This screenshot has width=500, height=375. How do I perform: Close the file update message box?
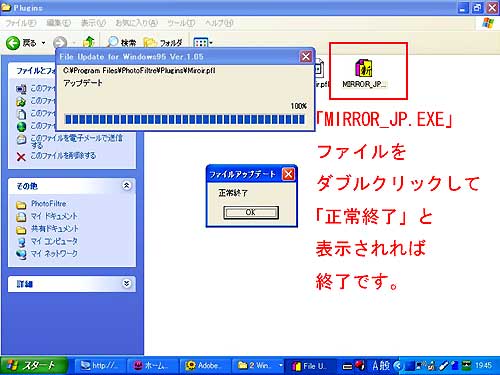288,174
